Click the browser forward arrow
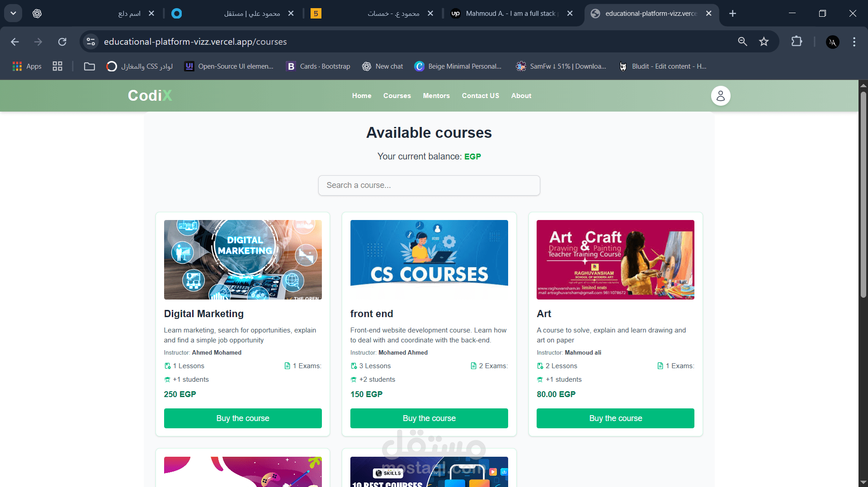The width and height of the screenshot is (868, 487). click(38, 42)
